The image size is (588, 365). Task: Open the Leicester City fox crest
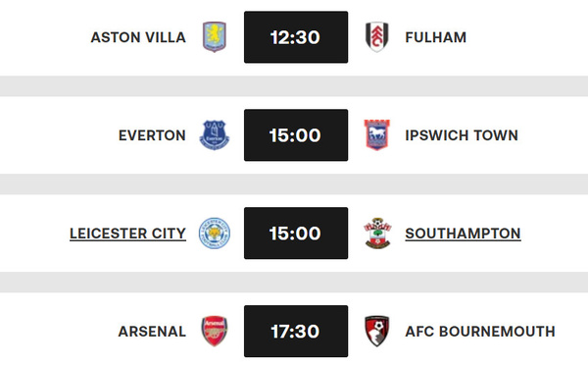[x=215, y=234]
